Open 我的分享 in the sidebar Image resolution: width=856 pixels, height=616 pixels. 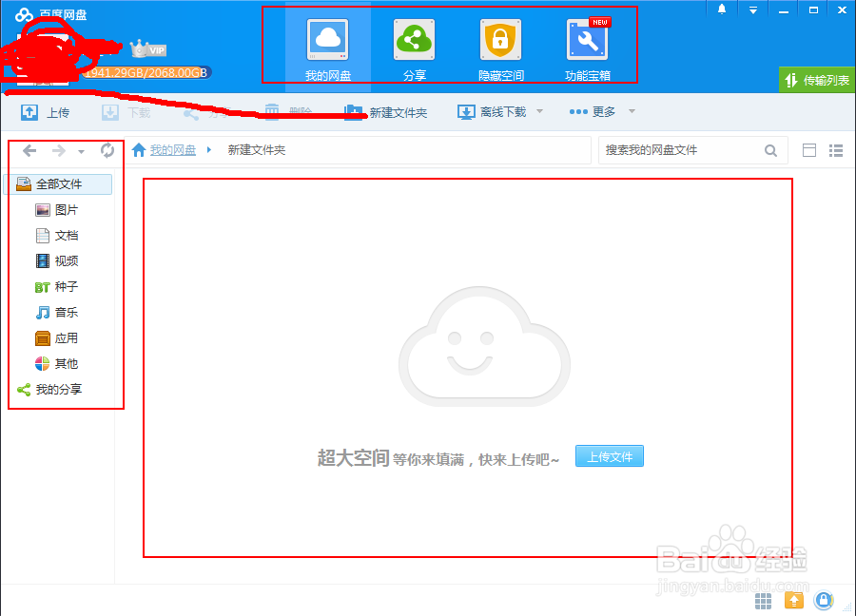(49, 390)
